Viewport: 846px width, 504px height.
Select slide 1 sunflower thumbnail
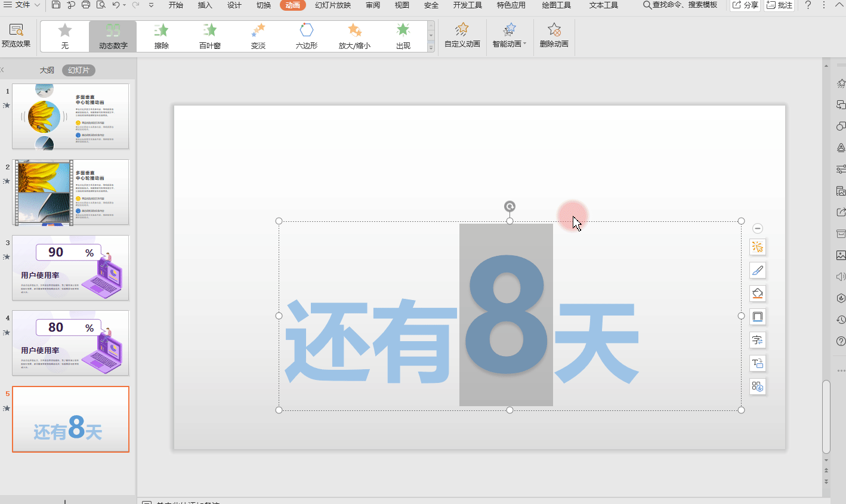70,116
